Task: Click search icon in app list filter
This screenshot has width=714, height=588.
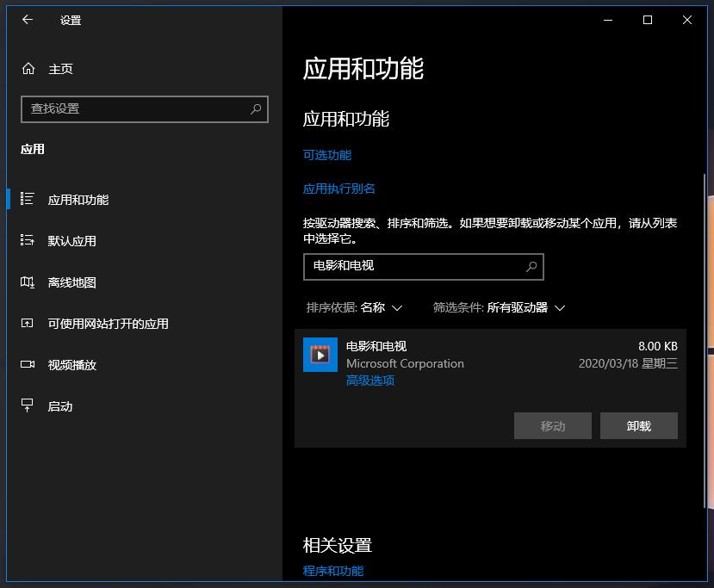Action: 531,267
